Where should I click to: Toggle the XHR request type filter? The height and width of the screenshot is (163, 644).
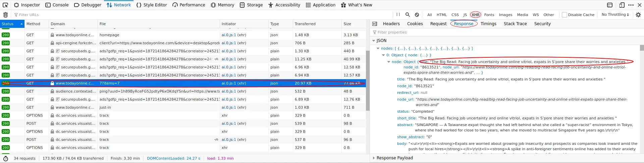point(476,15)
